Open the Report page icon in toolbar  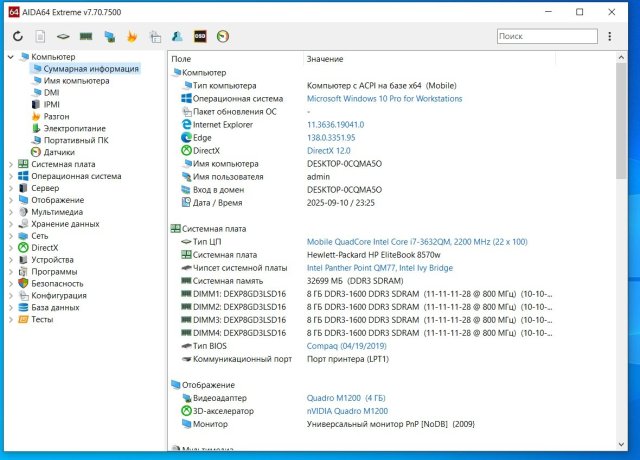tap(40, 36)
